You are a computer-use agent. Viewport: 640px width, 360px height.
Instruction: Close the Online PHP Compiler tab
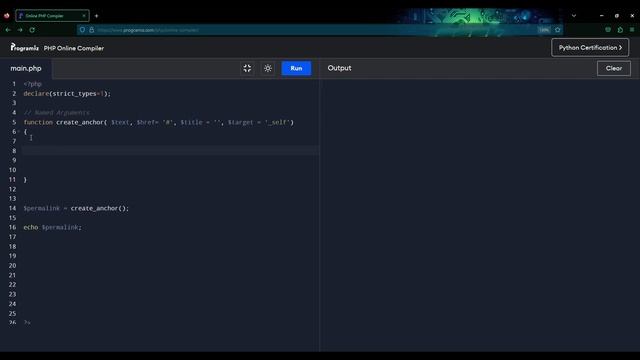click(x=84, y=16)
